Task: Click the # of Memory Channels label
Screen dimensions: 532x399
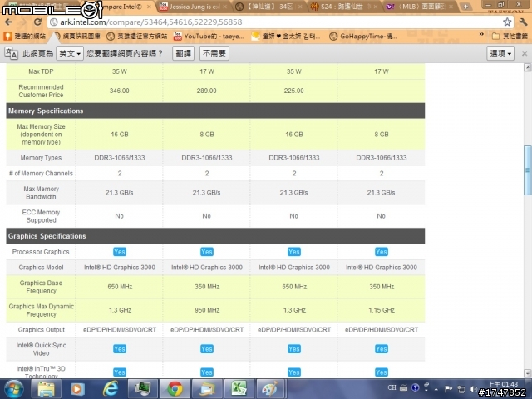Action: coord(41,174)
